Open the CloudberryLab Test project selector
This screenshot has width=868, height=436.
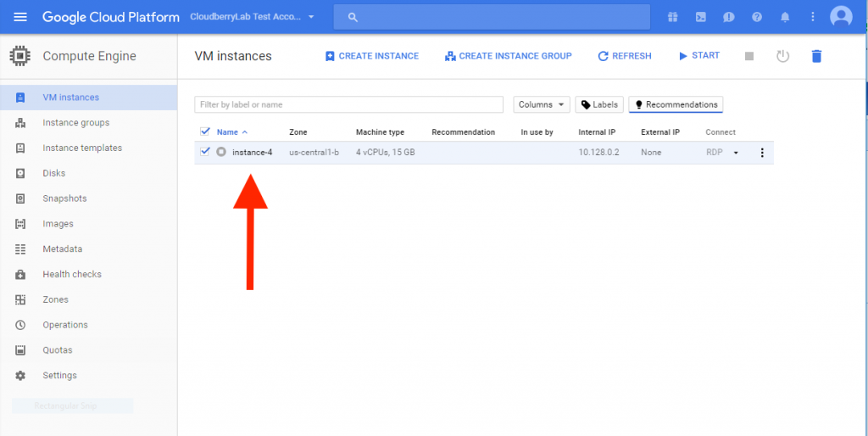coord(252,17)
